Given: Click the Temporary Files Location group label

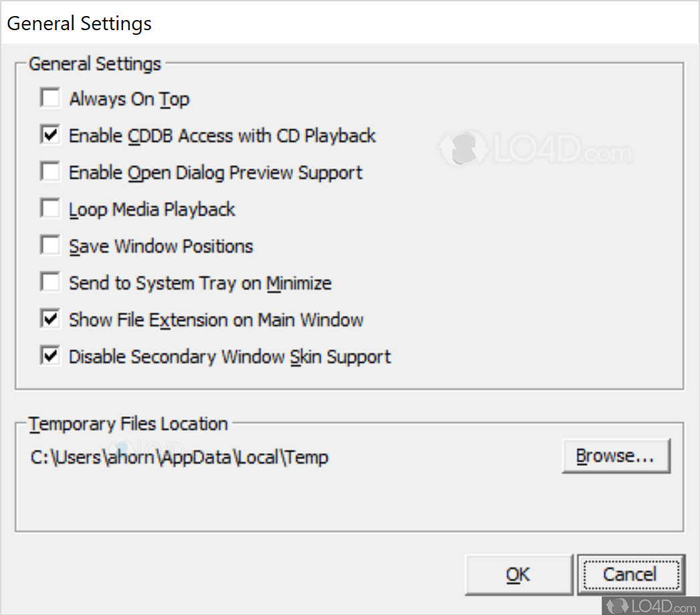Looking at the screenshot, I should [x=128, y=423].
